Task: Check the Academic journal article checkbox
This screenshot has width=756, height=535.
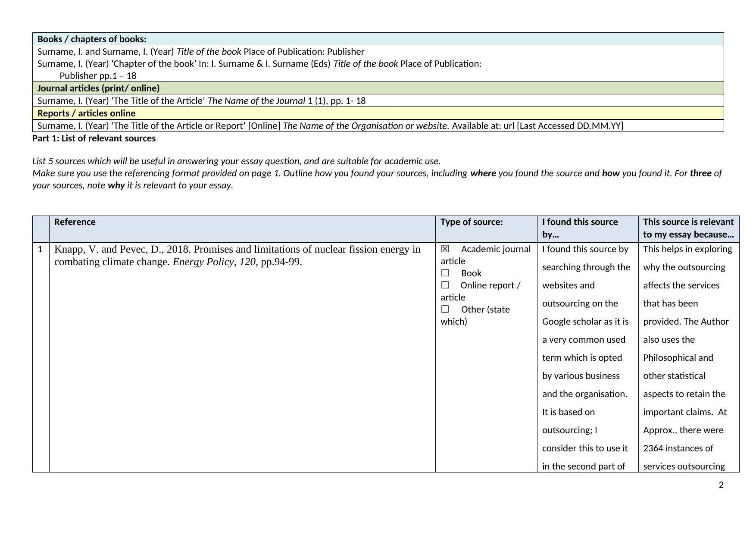Action: tap(445, 249)
